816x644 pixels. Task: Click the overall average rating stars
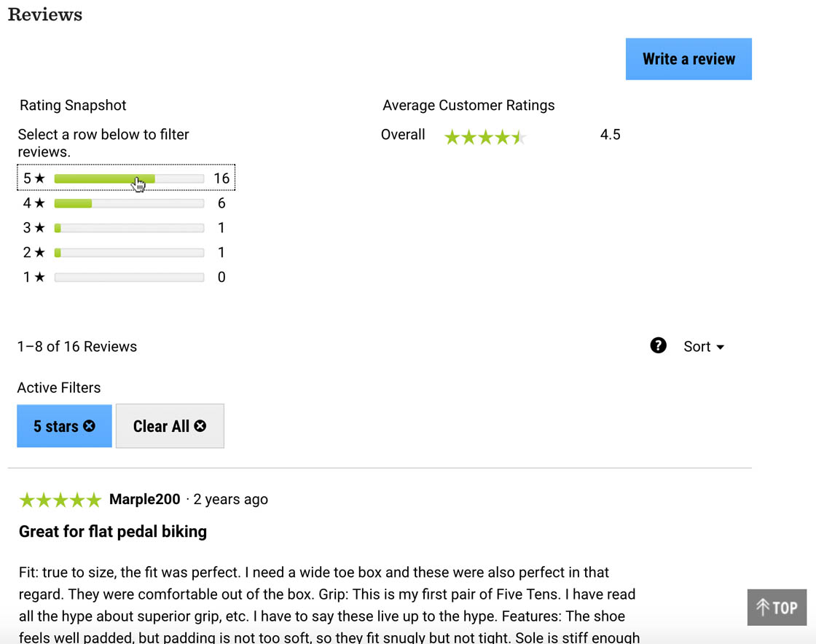(484, 137)
